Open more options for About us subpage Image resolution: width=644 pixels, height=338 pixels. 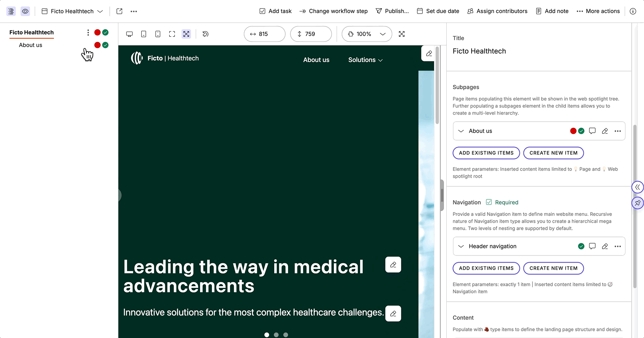(618, 131)
